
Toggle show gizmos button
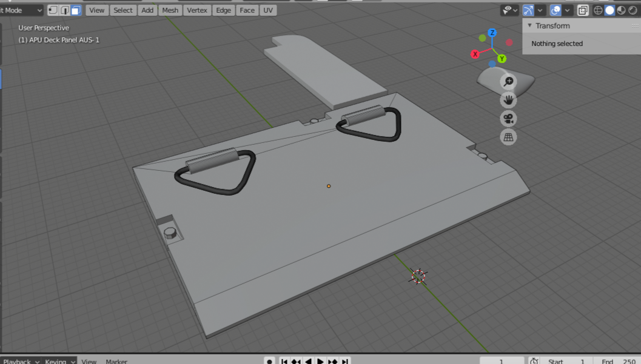click(x=528, y=10)
